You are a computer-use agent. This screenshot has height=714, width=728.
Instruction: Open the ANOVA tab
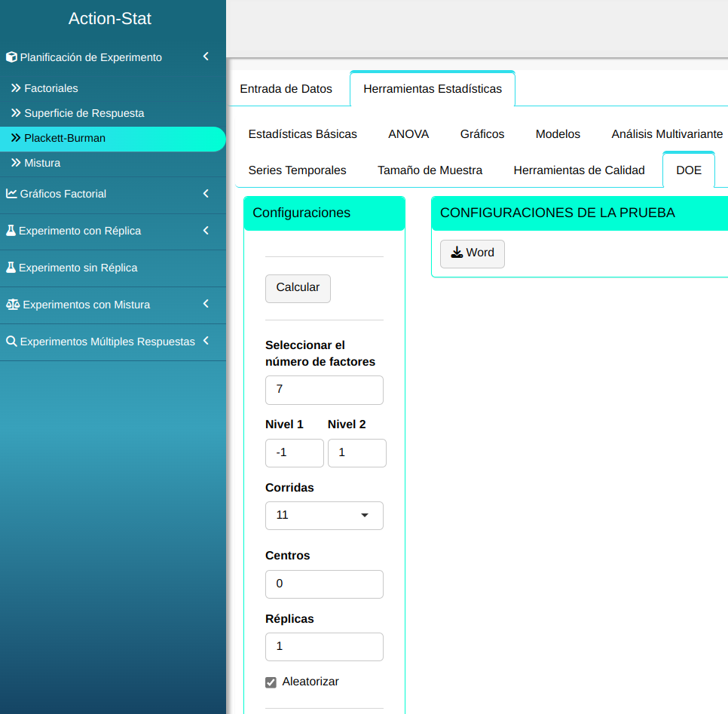pyautogui.click(x=408, y=134)
